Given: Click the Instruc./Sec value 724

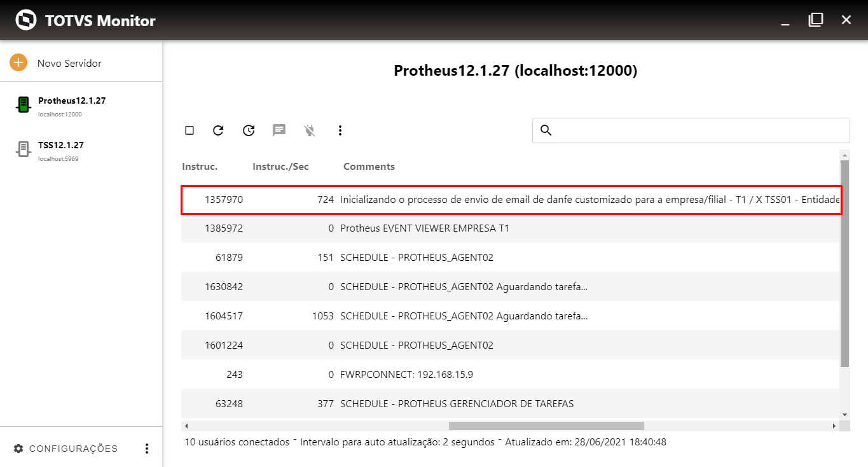Looking at the screenshot, I should pyautogui.click(x=326, y=200).
